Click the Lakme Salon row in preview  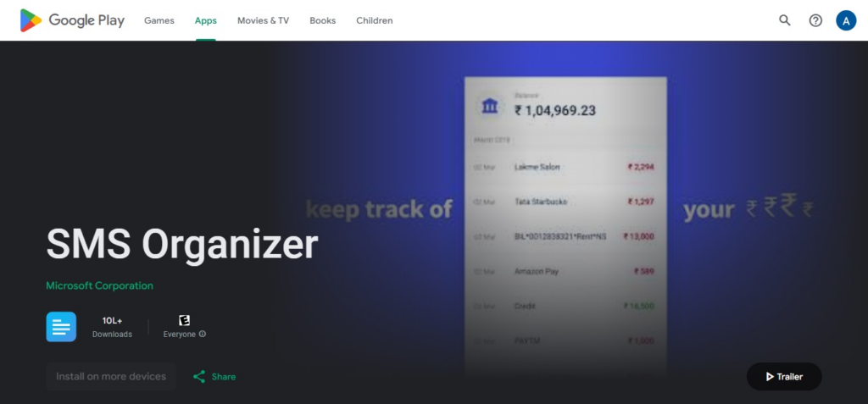[564, 167]
